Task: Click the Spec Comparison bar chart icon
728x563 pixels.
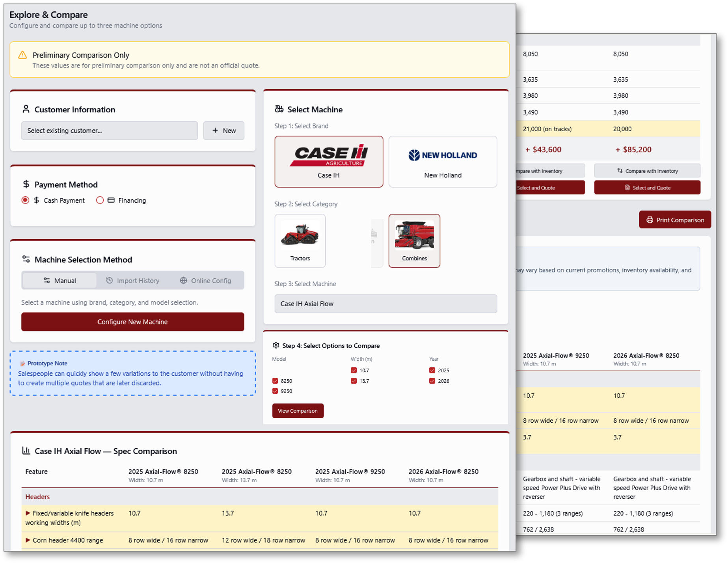Action: tap(26, 451)
